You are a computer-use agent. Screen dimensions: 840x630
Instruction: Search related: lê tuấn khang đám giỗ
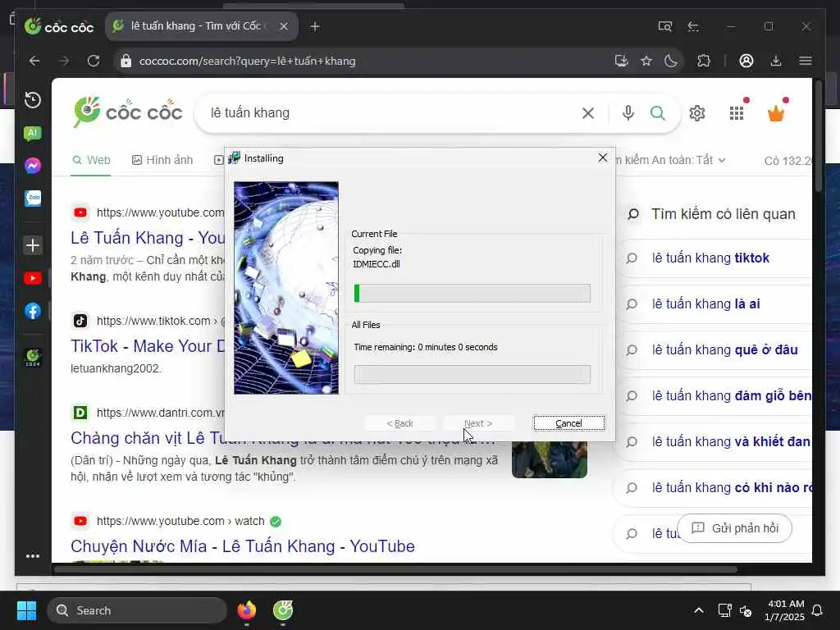pos(731,395)
